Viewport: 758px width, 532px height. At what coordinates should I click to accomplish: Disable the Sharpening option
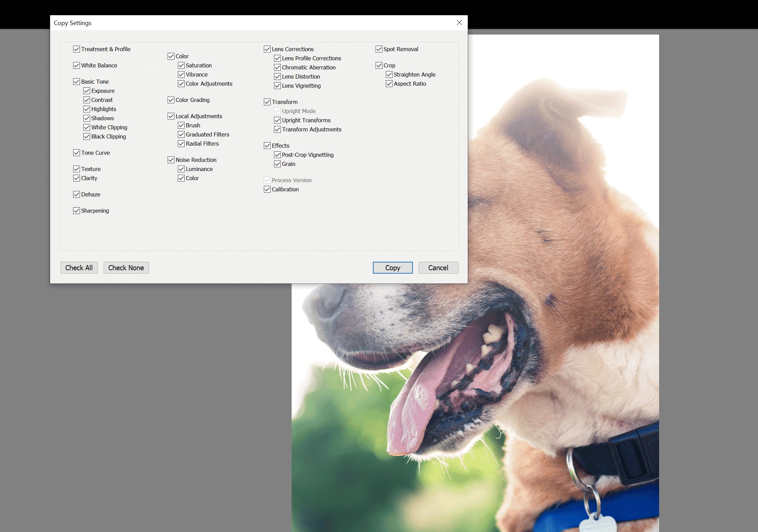(77, 211)
